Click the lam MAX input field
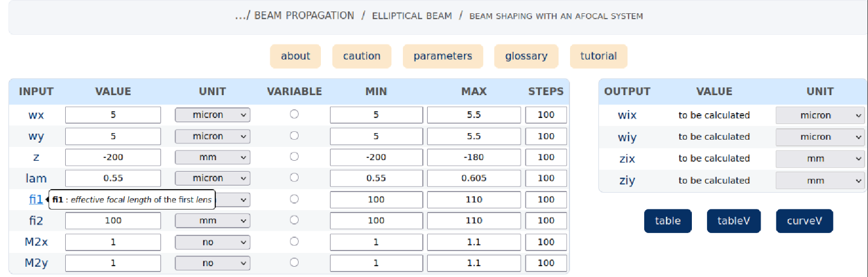 tap(474, 178)
